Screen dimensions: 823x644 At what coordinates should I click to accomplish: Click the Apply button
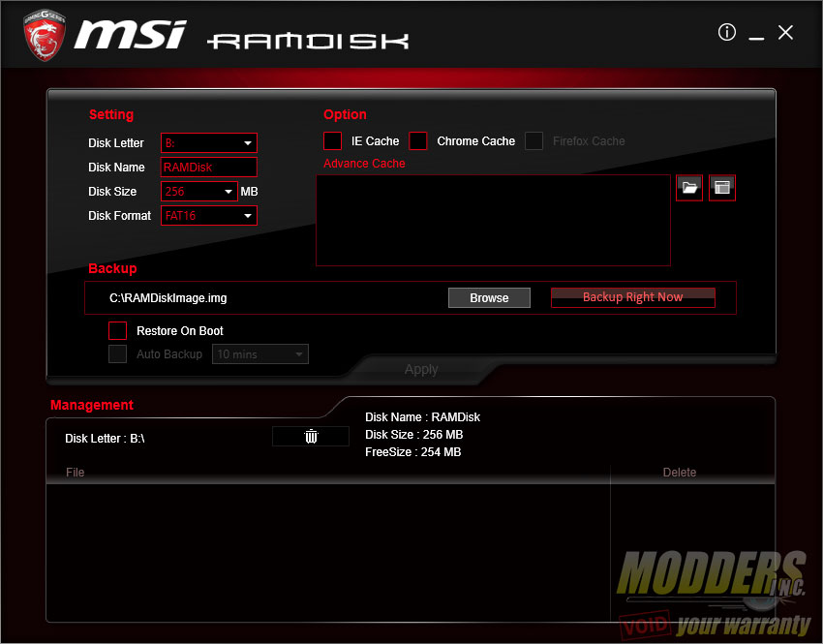click(x=421, y=369)
